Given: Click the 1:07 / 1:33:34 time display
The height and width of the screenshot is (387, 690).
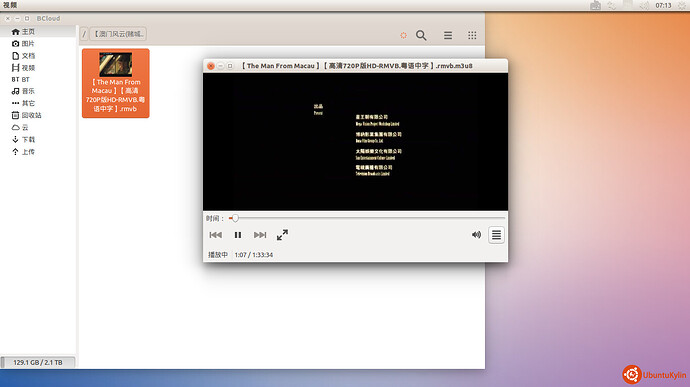Looking at the screenshot, I should coord(253,255).
